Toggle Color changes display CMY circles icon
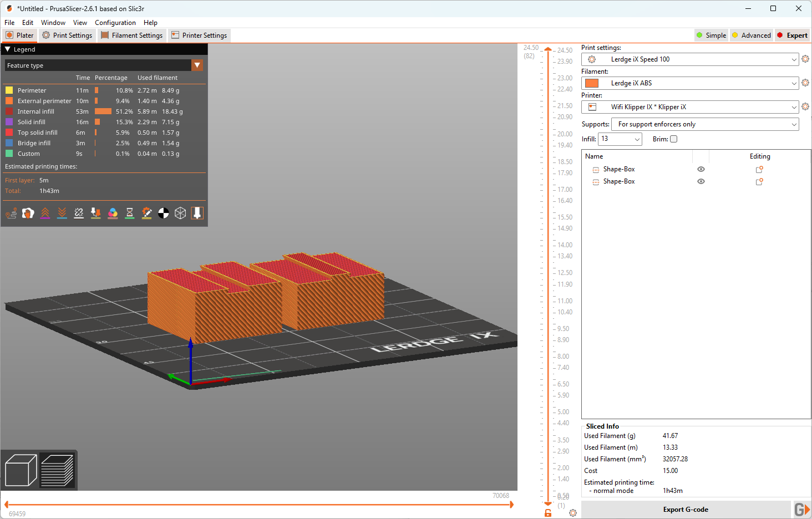 [x=113, y=213]
